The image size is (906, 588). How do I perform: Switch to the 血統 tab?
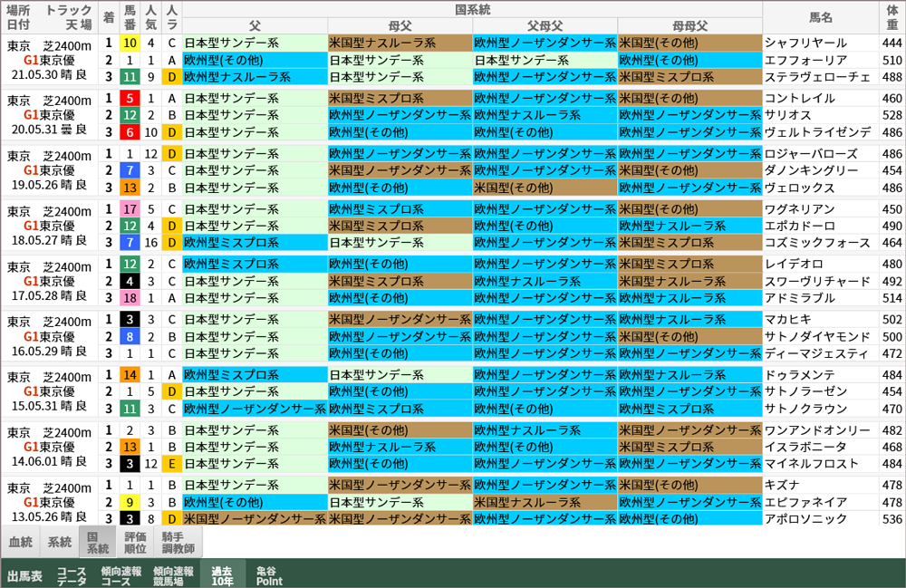coord(20,542)
